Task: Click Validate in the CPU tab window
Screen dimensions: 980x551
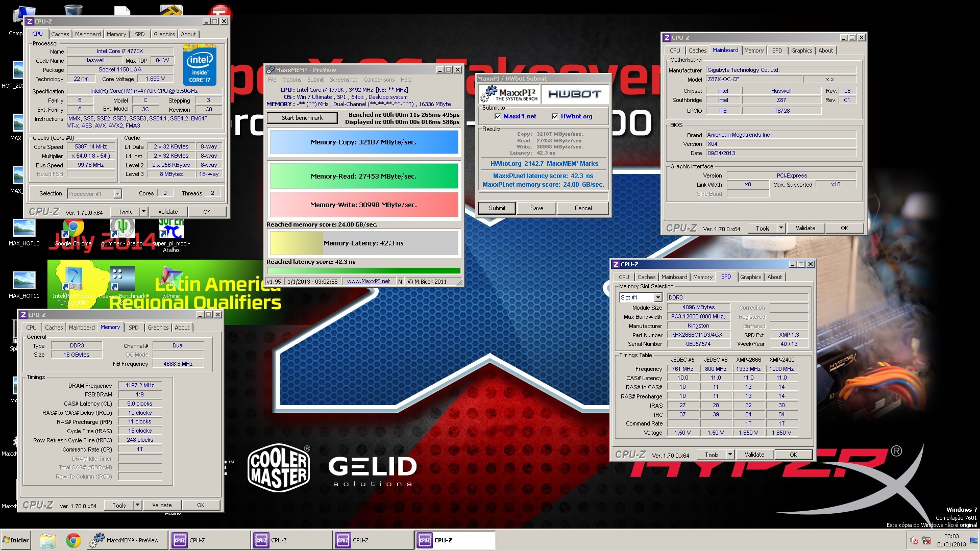Action: coord(168,212)
